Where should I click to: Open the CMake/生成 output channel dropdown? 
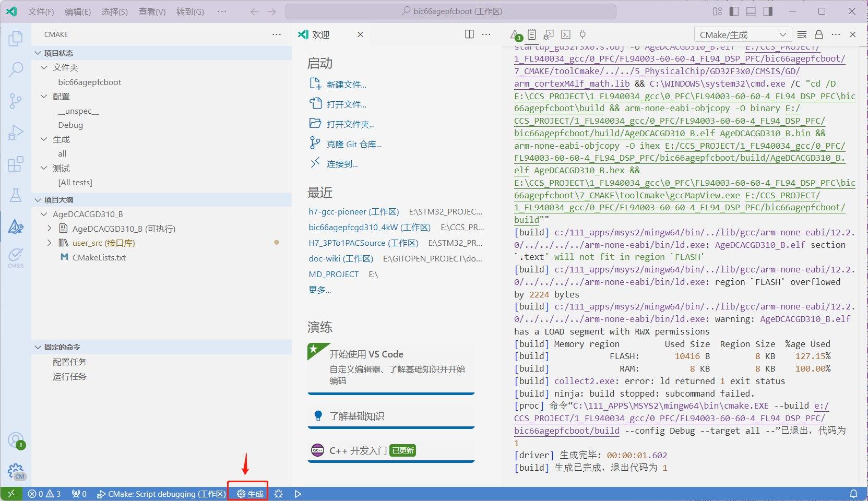(743, 35)
